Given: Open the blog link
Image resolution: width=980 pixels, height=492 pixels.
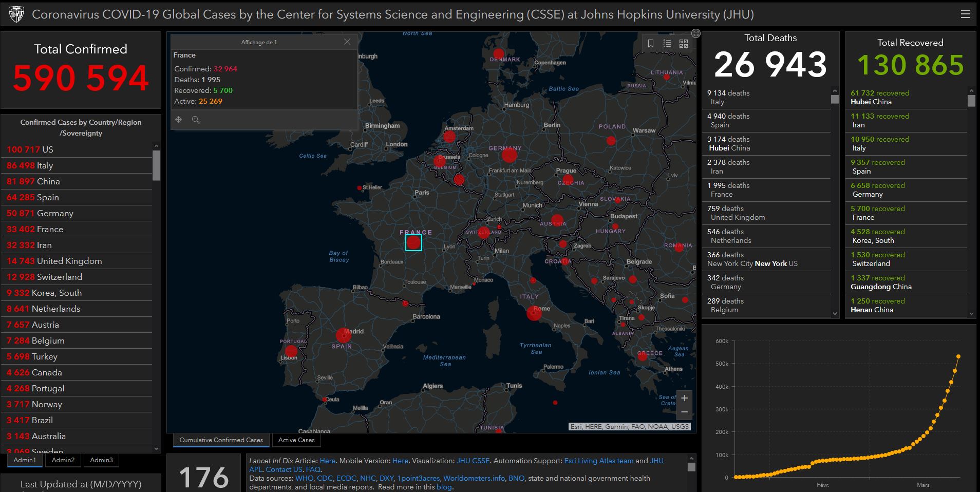Looking at the screenshot, I should coord(444,487).
